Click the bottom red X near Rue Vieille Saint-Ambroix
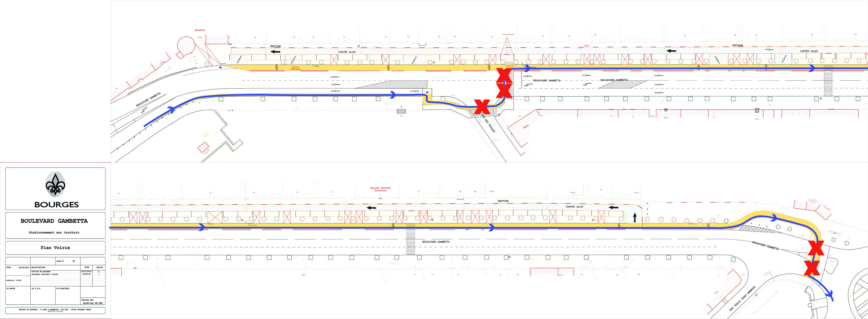 (812, 268)
